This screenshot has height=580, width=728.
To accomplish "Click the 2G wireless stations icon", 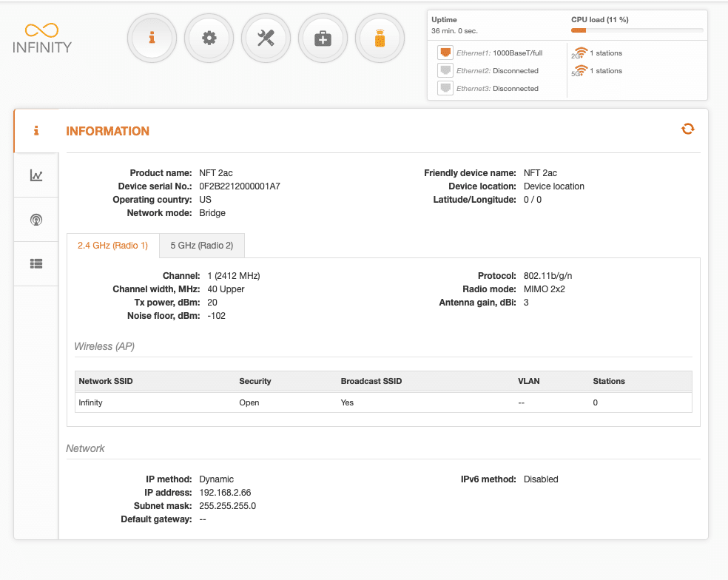I will pyautogui.click(x=579, y=53).
